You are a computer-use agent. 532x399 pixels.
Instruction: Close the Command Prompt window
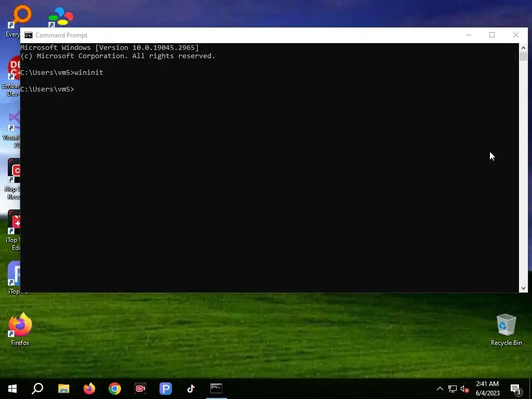click(x=516, y=35)
